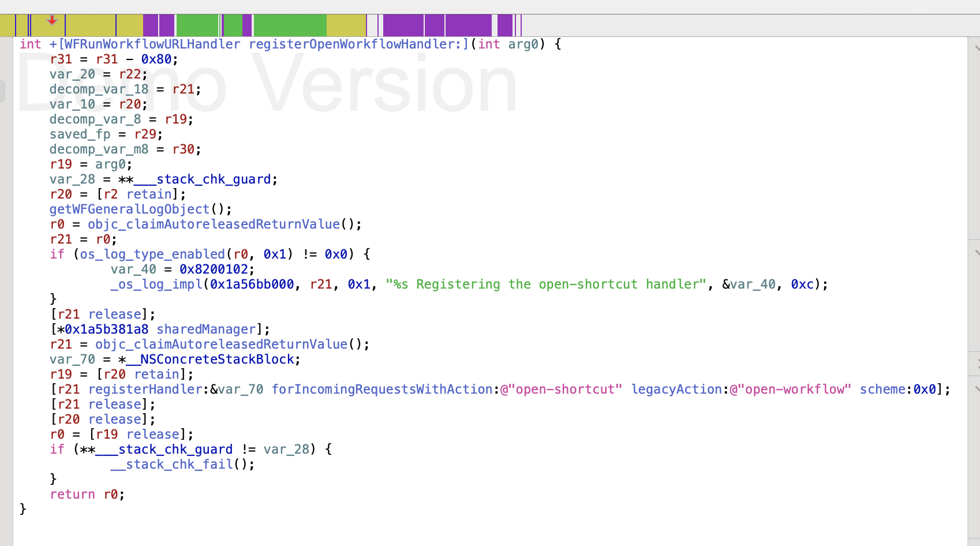The width and height of the screenshot is (980, 546).
Task: Click the line 'decomp_var_m8 = r30;'
Action: click(125, 149)
